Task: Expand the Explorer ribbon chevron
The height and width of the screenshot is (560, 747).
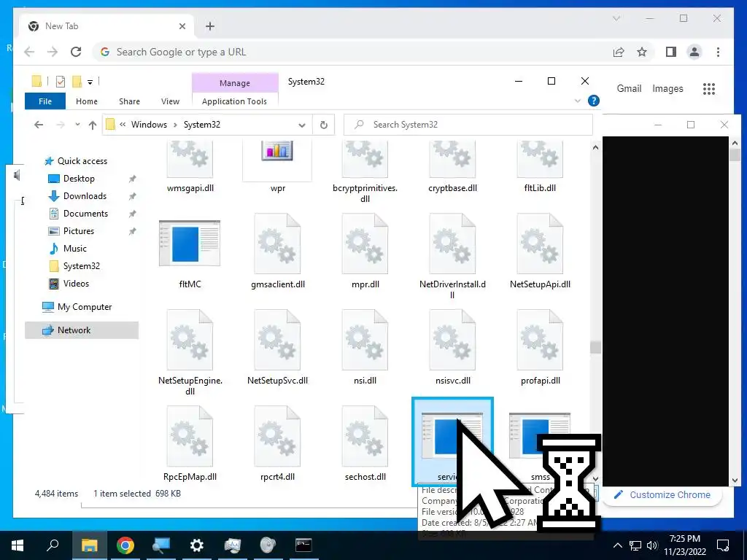Action: 578,101
